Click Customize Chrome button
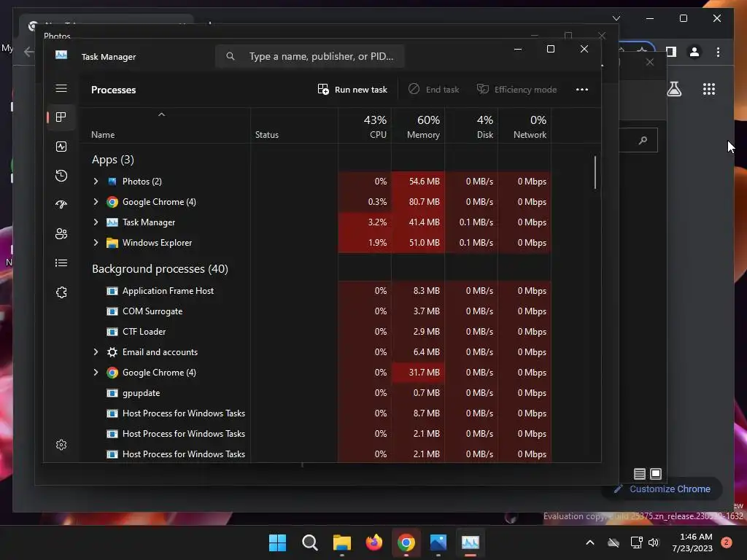The width and height of the screenshot is (747, 560). 662,489
